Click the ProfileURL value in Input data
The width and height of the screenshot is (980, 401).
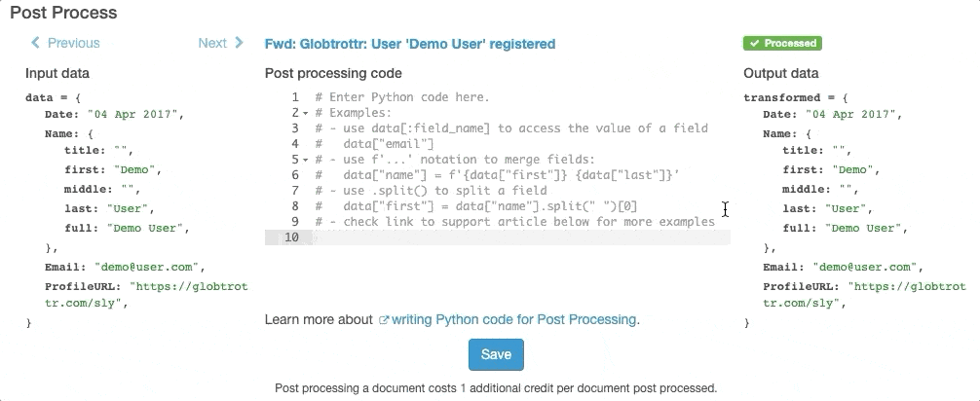click(x=147, y=295)
